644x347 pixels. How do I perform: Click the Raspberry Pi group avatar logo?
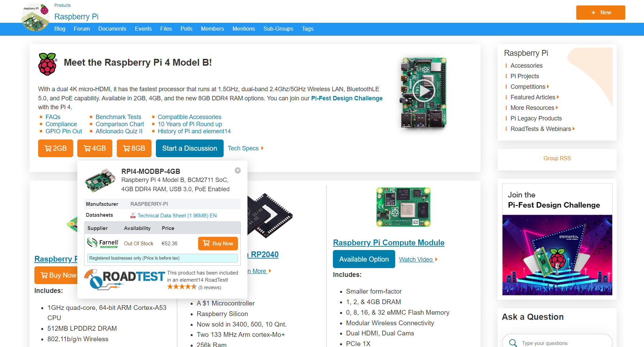[35, 17]
